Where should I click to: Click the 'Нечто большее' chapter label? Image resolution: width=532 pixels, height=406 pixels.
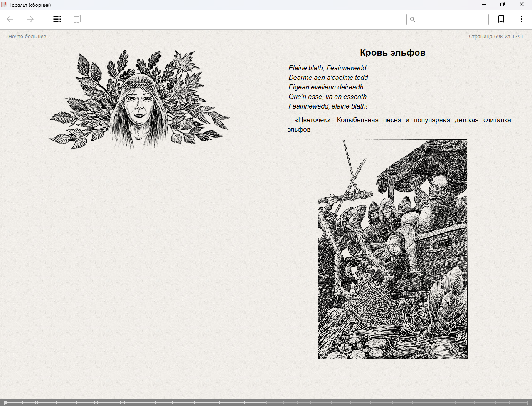[x=27, y=37]
